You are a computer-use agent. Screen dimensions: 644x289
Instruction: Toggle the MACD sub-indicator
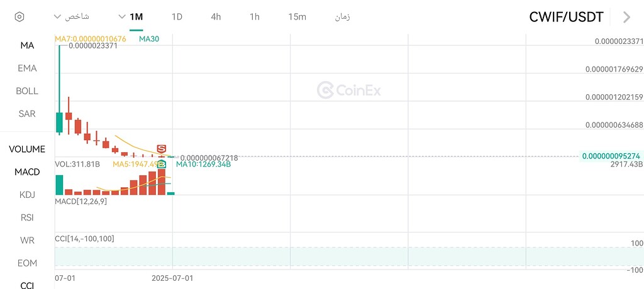tap(27, 172)
